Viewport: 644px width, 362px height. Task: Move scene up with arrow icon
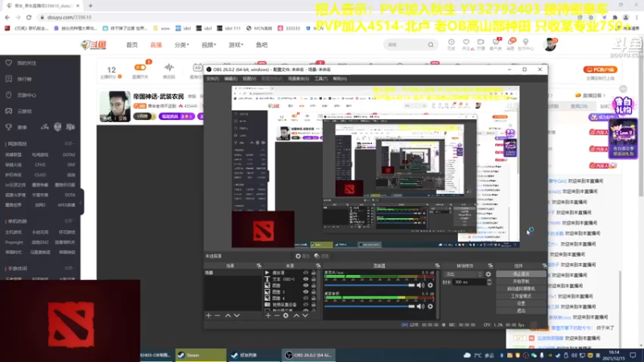(228, 315)
